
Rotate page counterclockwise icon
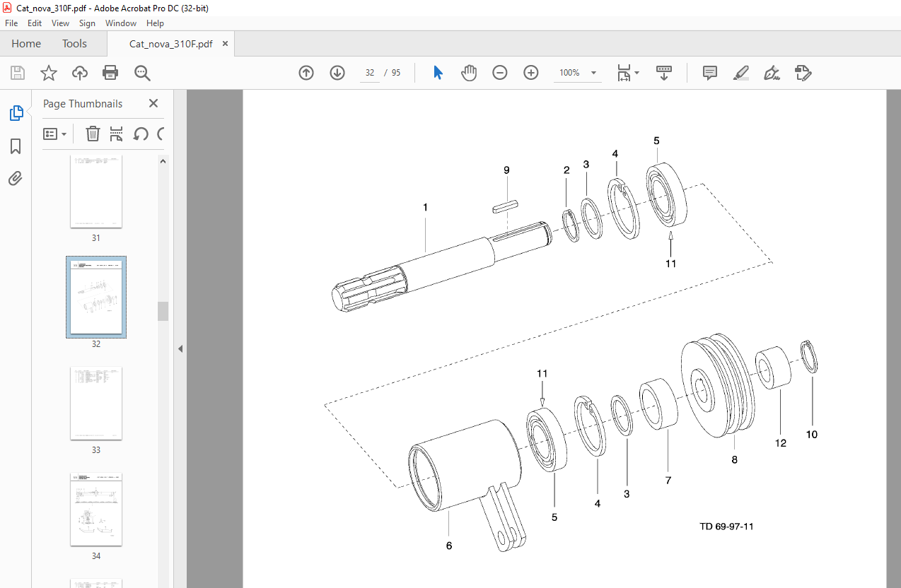141,134
